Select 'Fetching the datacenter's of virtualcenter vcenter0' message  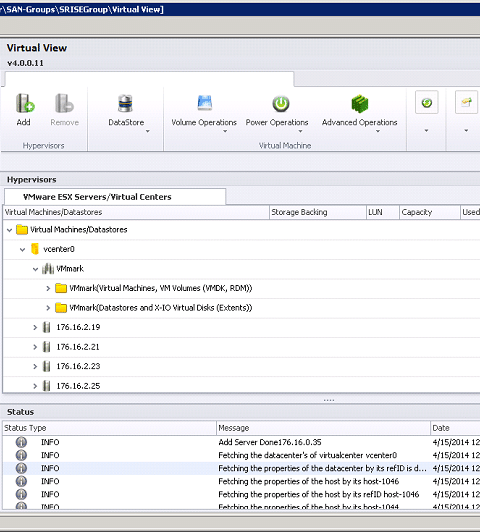click(308, 455)
